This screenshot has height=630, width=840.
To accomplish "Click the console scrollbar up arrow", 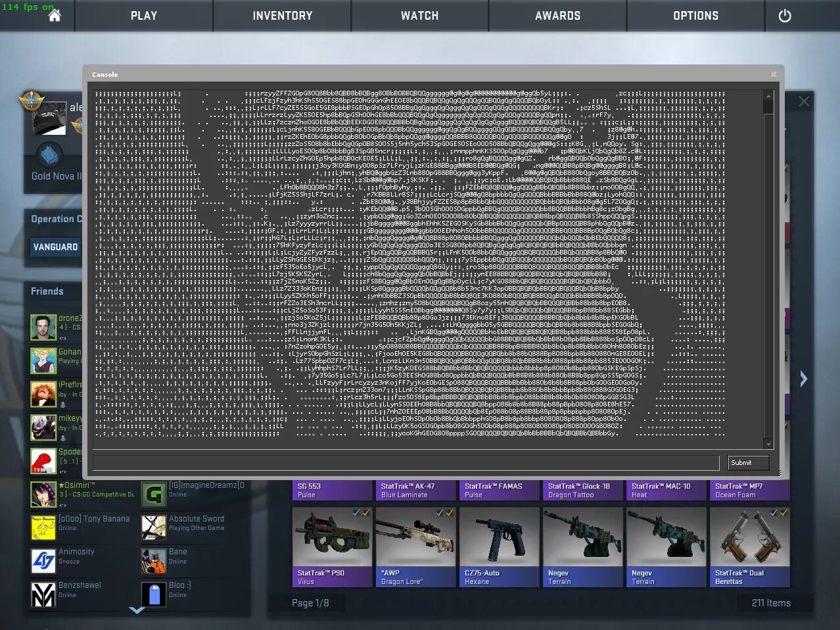I will coord(768,97).
